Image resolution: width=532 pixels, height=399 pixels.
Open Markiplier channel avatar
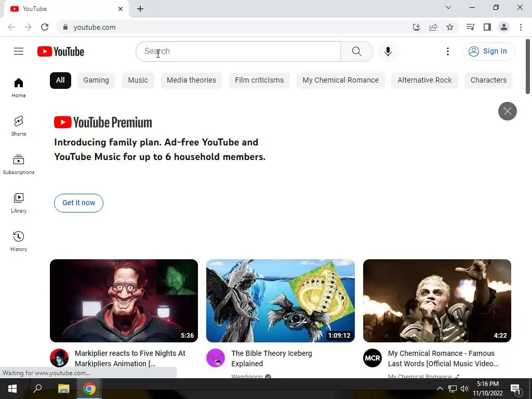click(59, 358)
